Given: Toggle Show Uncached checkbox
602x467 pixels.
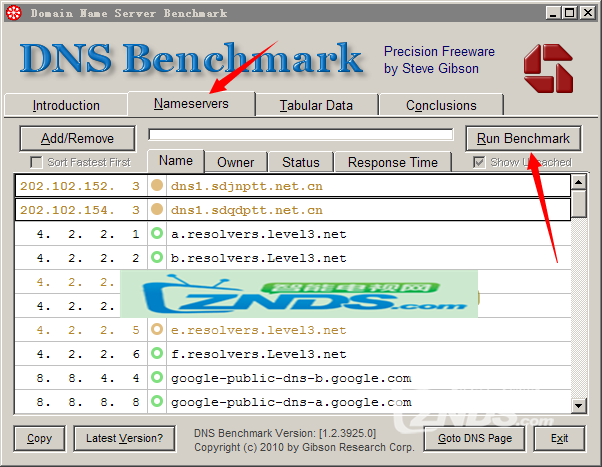Looking at the screenshot, I should (479, 162).
